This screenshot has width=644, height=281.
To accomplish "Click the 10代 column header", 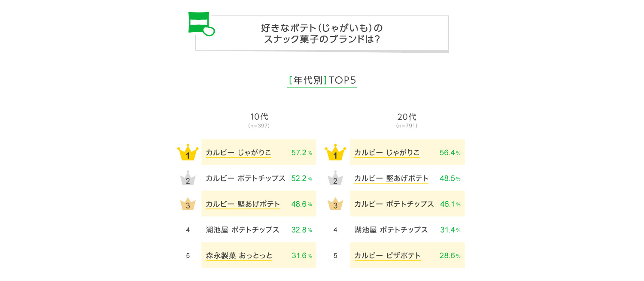I will click(259, 117).
